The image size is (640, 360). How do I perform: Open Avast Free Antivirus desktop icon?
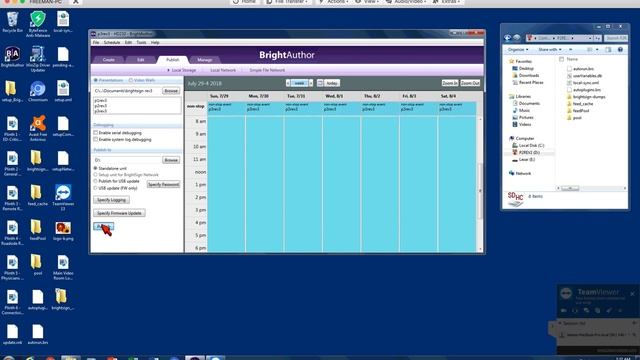38,128
